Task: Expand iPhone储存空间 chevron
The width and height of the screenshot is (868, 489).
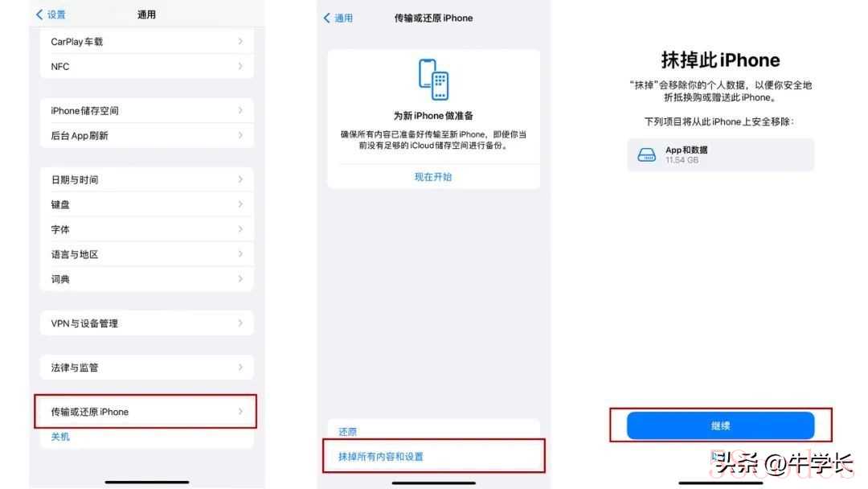Action: pos(240,111)
